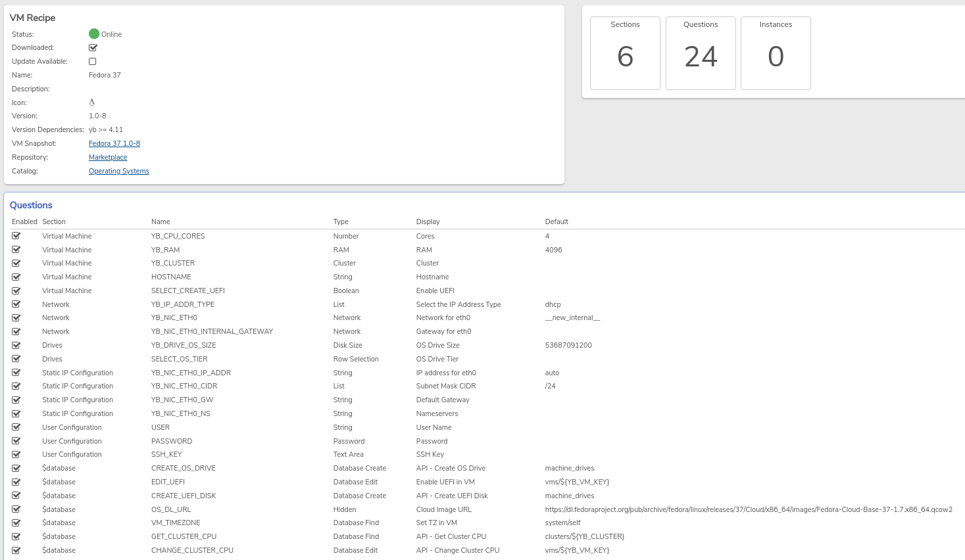
Task: Select the YB_NIC_ETH0_GW name cell
Action: pos(182,400)
